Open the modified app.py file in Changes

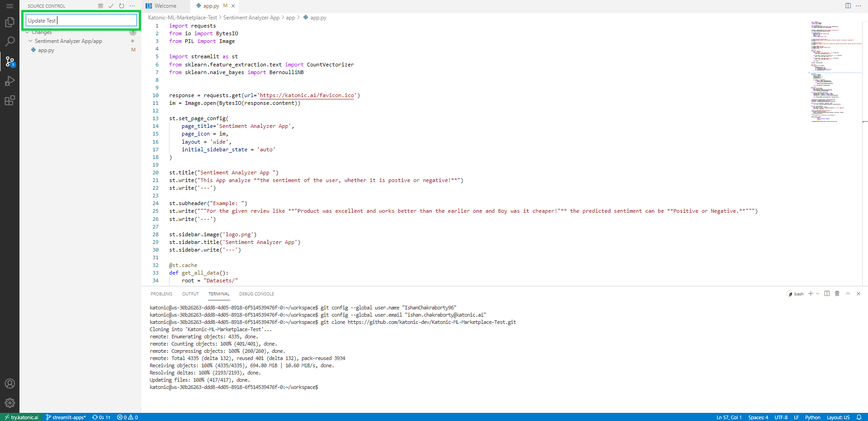coord(46,50)
